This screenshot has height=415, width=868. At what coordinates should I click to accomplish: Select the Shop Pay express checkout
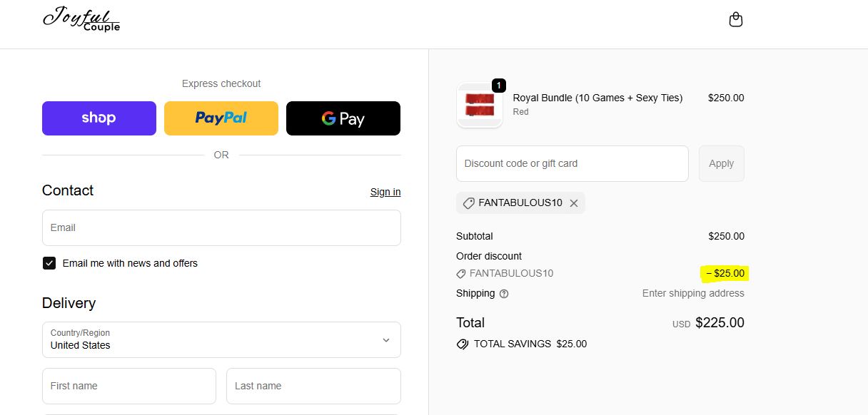point(99,118)
